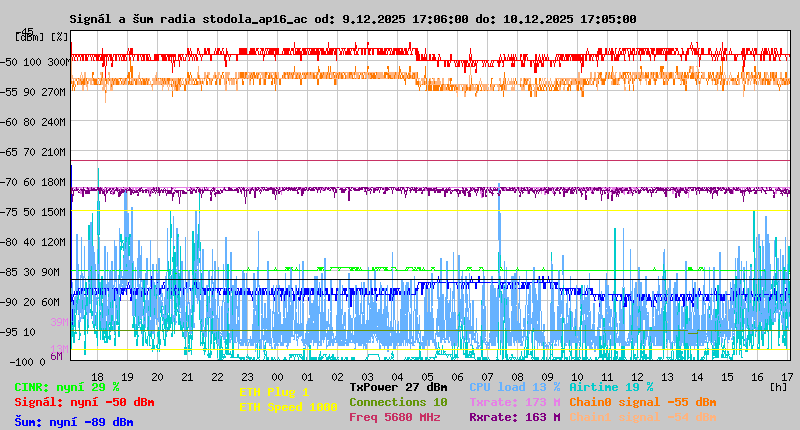Click the 'Airtime 19 %' legend label
This screenshot has width=800, height=430.
click(611, 387)
